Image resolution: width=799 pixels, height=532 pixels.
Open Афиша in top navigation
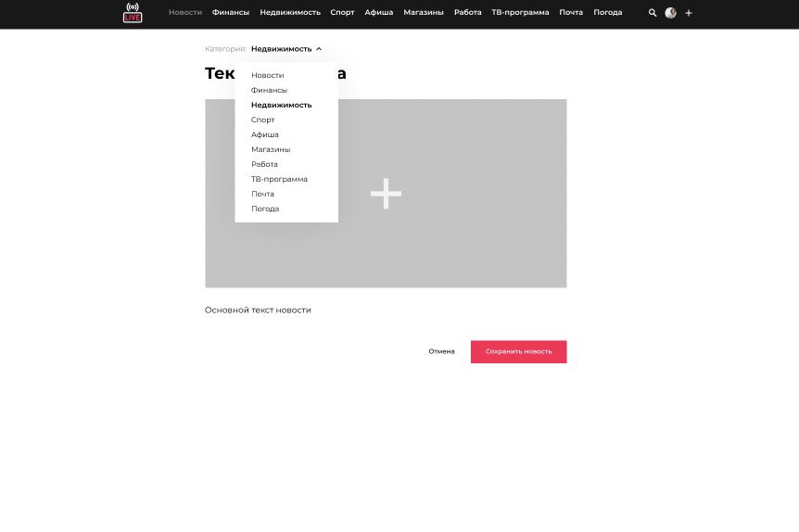378,12
